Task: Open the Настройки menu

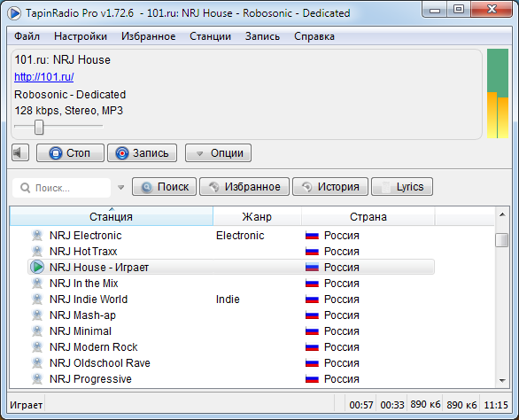Action: click(x=81, y=36)
